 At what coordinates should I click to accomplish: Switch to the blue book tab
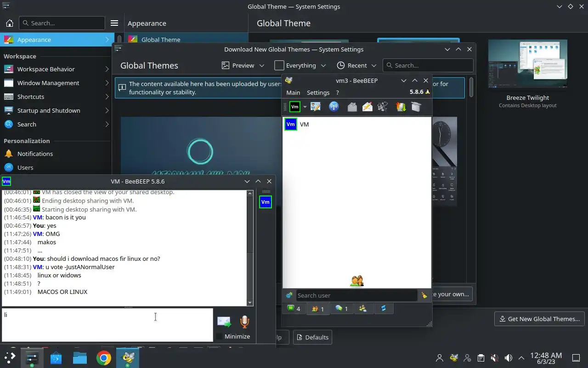click(384, 309)
